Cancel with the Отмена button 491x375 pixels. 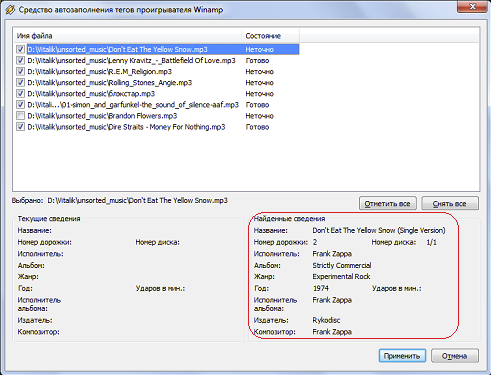455,356
